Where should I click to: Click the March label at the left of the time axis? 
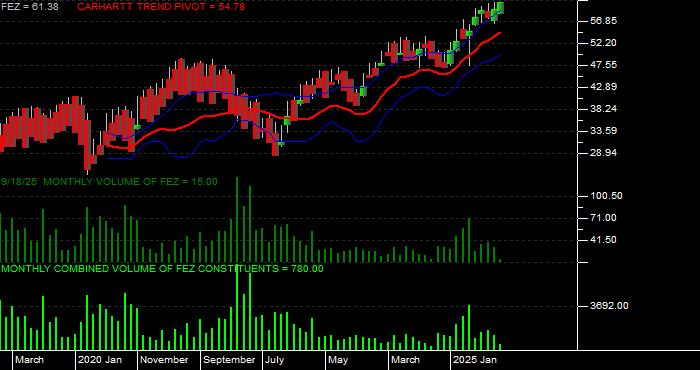click(x=29, y=360)
